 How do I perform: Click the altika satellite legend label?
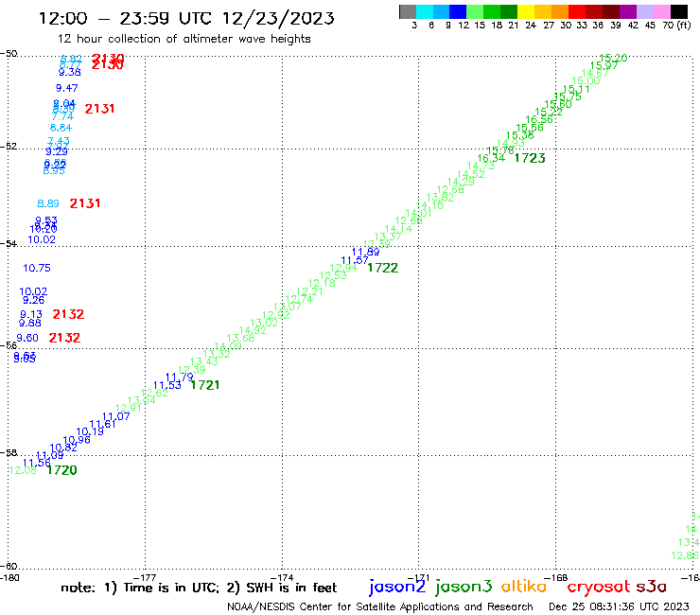(524, 586)
